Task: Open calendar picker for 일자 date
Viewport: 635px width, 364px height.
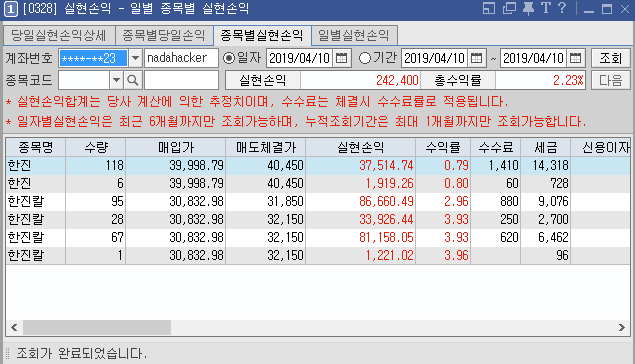Action: [341, 58]
